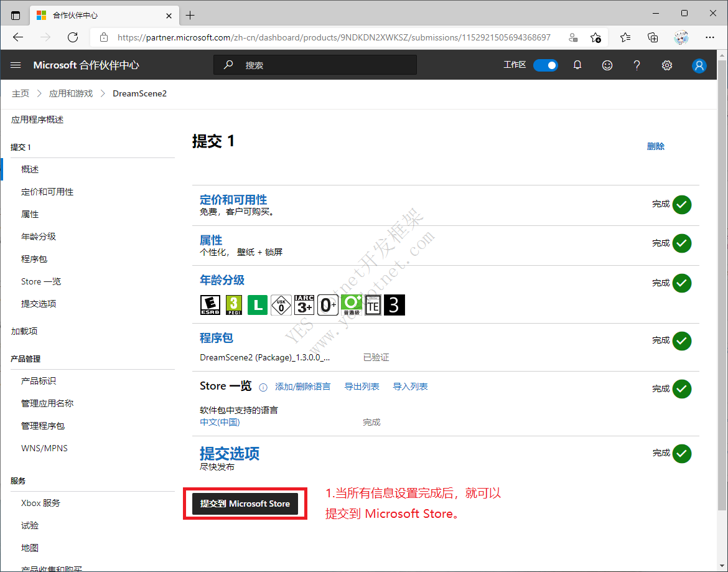Click the PEGI 3 rating badge
Image resolution: width=728 pixels, height=572 pixels.
pyautogui.click(x=234, y=305)
